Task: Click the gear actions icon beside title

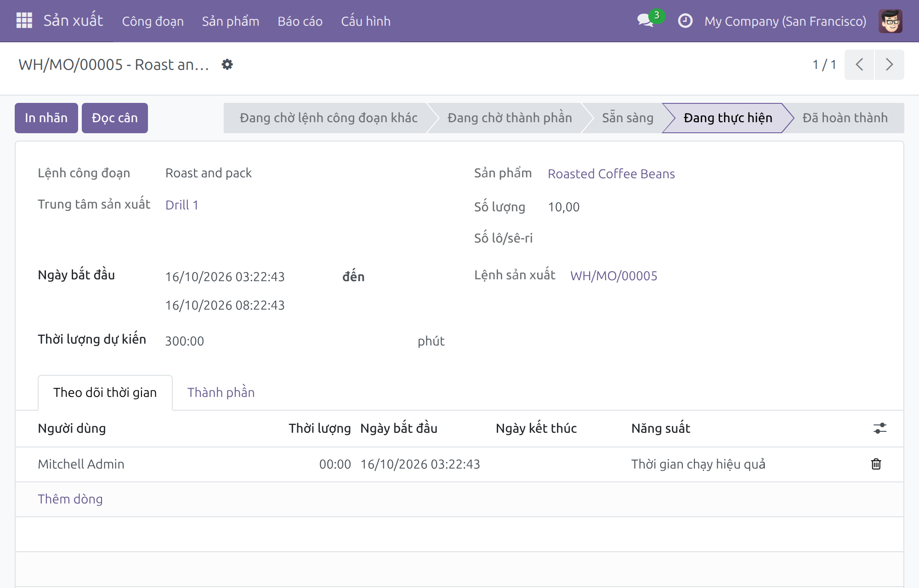Action: (227, 64)
